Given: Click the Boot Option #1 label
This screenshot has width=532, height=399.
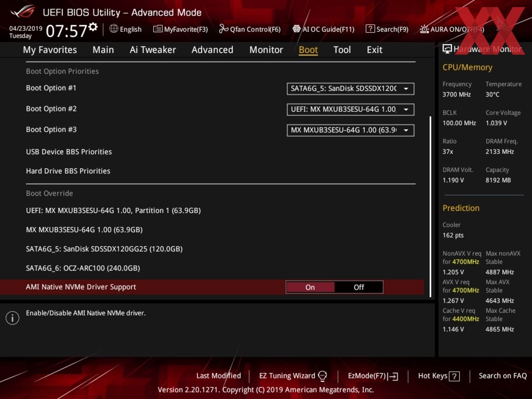Looking at the screenshot, I should coord(51,88).
